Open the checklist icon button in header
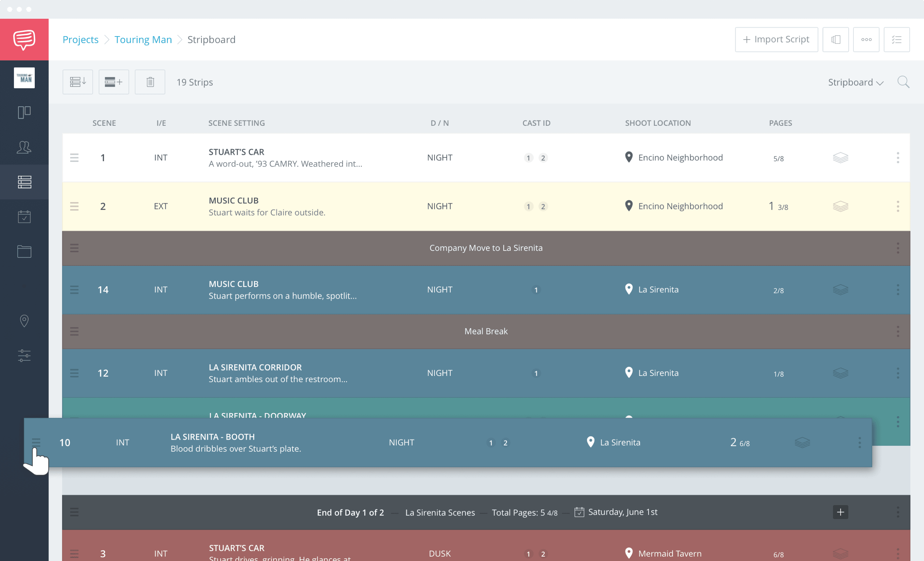This screenshot has height=561, width=924. (897, 40)
